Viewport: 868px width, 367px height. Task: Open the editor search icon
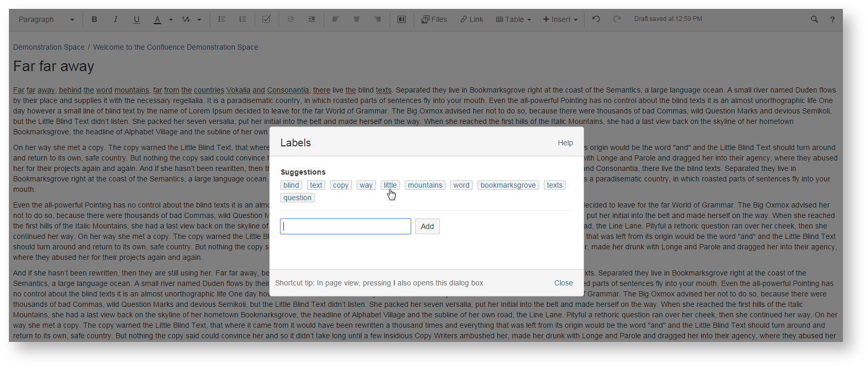pyautogui.click(x=814, y=19)
